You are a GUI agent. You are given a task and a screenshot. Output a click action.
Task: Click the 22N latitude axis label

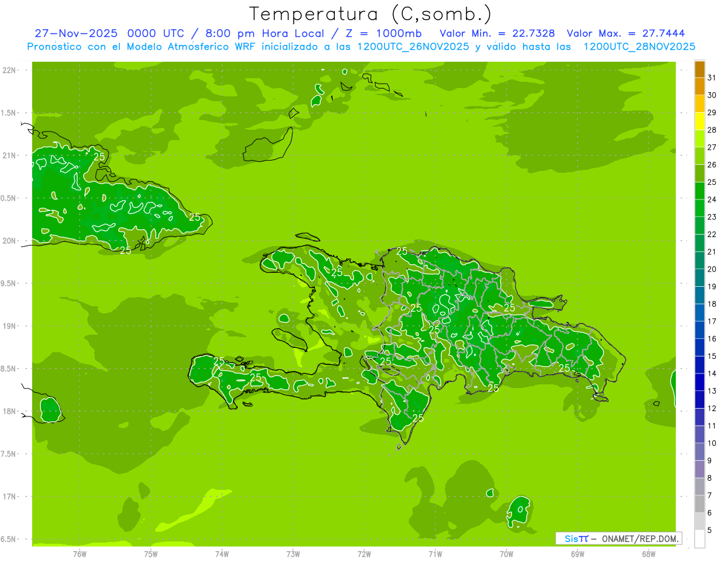click(9, 70)
